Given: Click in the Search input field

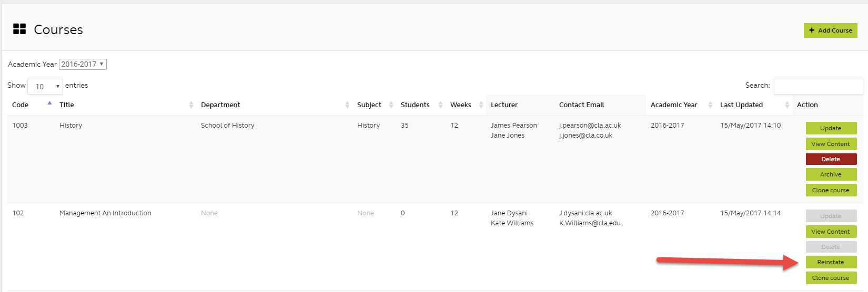Looking at the screenshot, I should 818,86.
